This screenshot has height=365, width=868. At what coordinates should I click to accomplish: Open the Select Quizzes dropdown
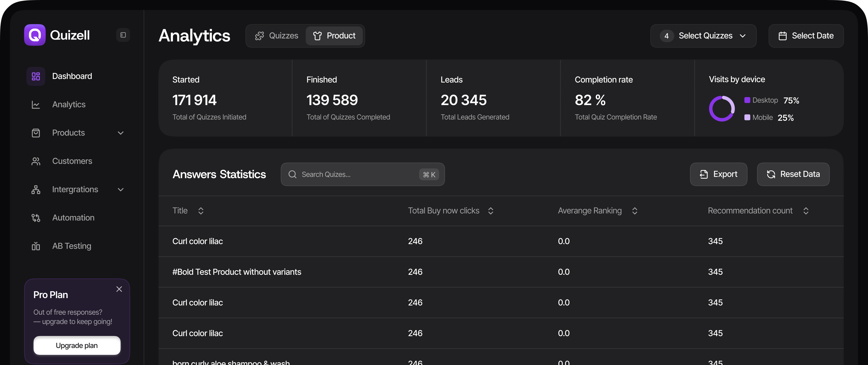[x=703, y=36]
